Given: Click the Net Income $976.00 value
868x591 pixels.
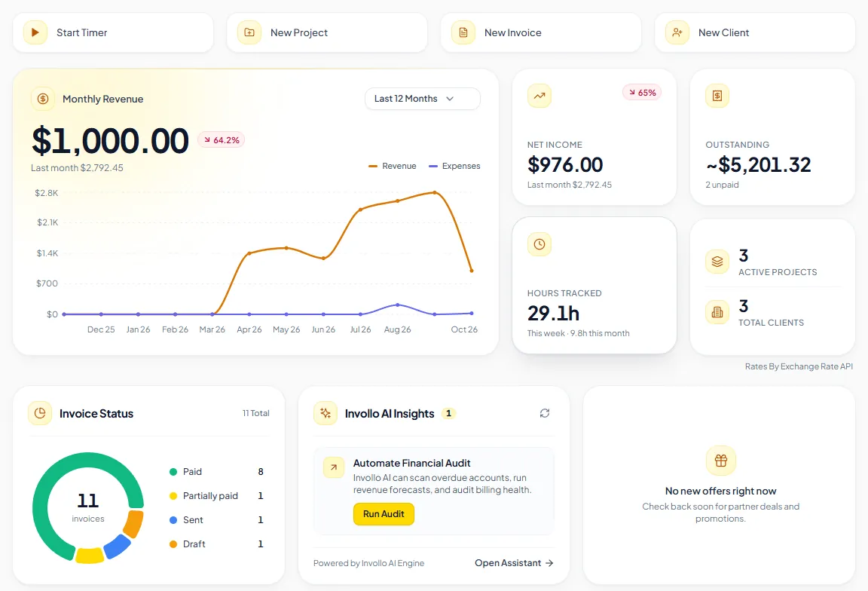Looking at the screenshot, I should [565, 164].
